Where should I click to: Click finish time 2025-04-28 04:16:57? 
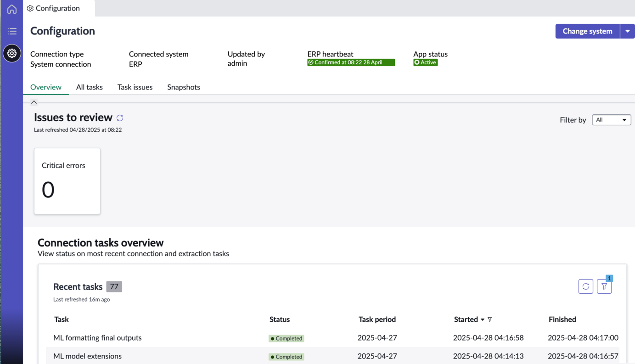tap(583, 356)
